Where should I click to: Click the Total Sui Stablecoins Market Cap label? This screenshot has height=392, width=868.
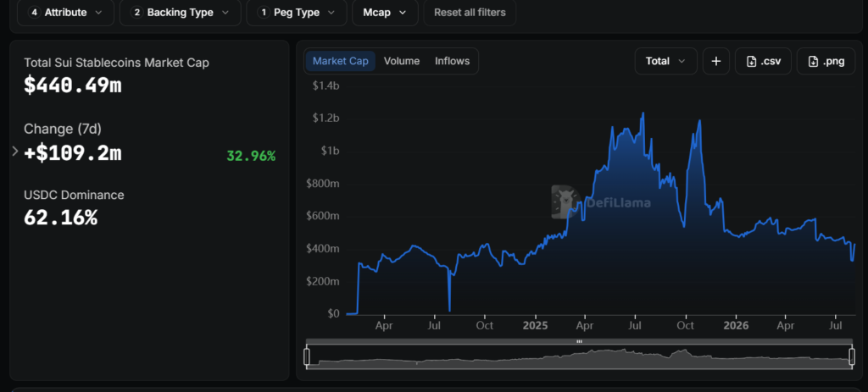click(116, 63)
